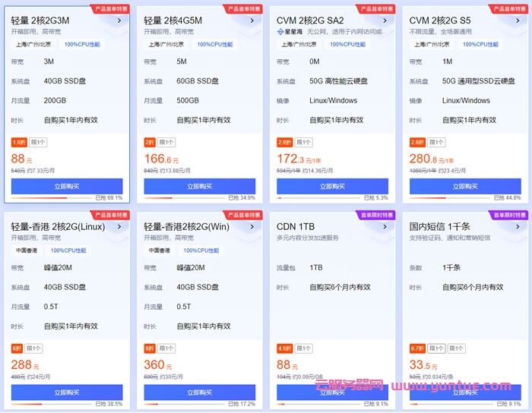Buy 轻量 2核2G3M via 立即购买 button
Image resolution: width=532 pixels, height=413 pixels.
tap(67, 186)
